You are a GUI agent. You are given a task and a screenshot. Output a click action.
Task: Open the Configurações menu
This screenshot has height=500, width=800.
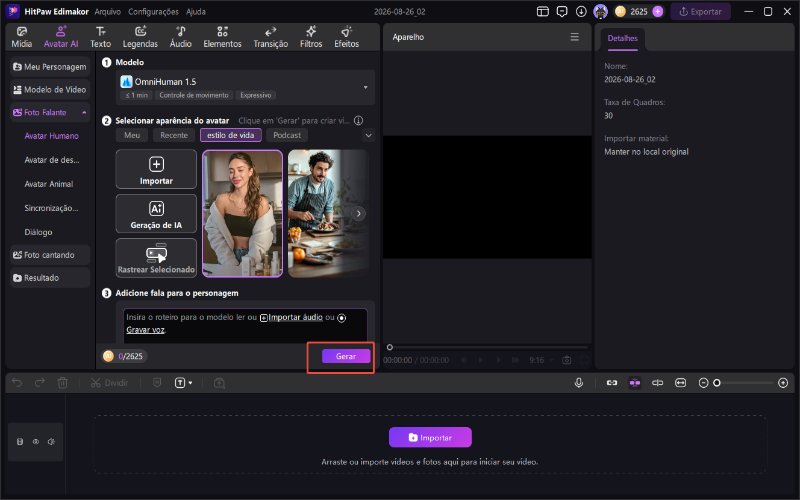pyautogui.click(x=153, y=11)
